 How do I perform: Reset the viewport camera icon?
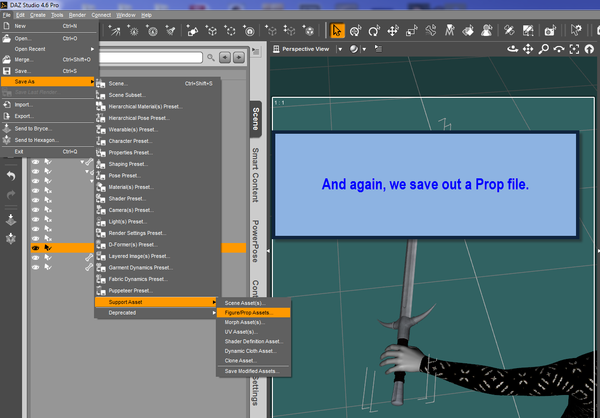[x=589, y=49]
